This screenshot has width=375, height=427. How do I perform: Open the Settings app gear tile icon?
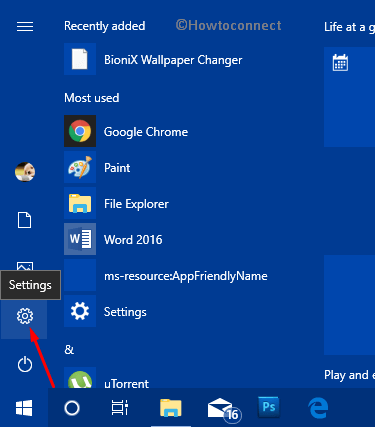click(80, 311)
